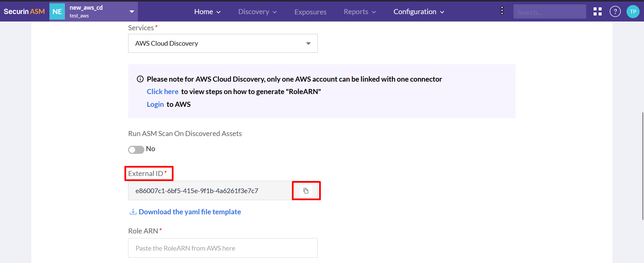
Task: Open the Home menu
Action: (x=207, y=12)
